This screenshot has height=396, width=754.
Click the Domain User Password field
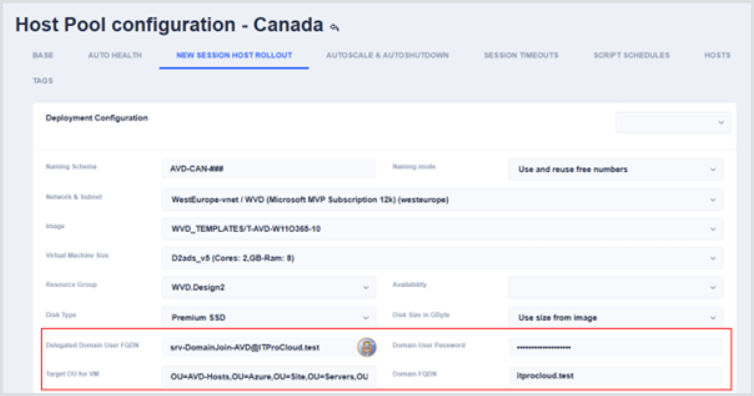coord(616,347)
